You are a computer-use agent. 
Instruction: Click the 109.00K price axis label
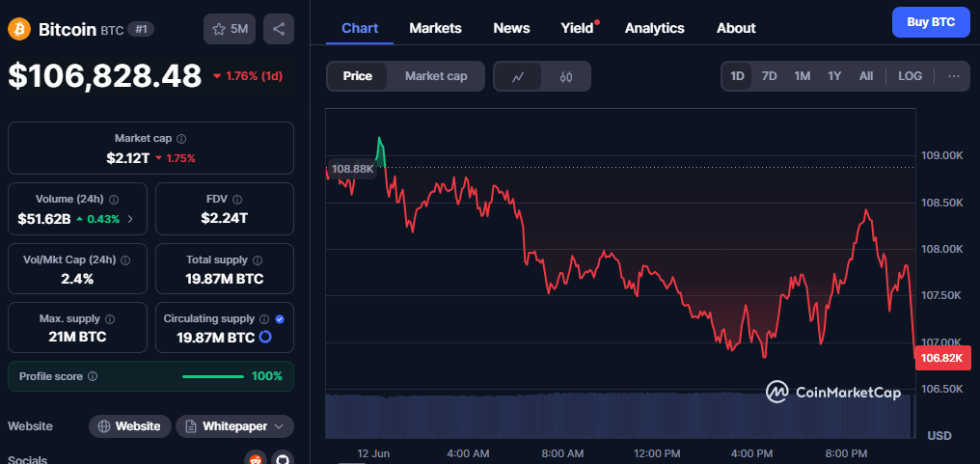[942, 155]
